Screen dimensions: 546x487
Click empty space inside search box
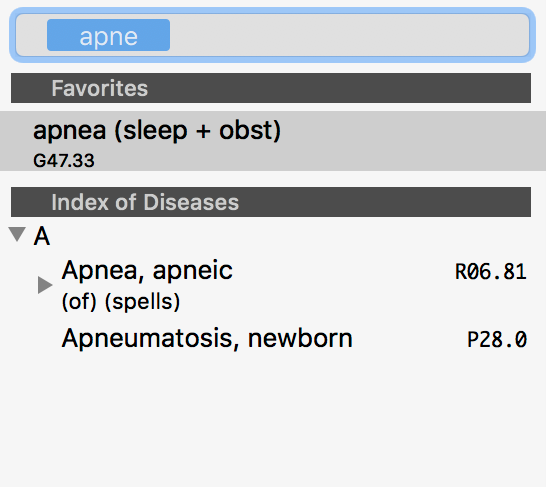pos(348,35)
